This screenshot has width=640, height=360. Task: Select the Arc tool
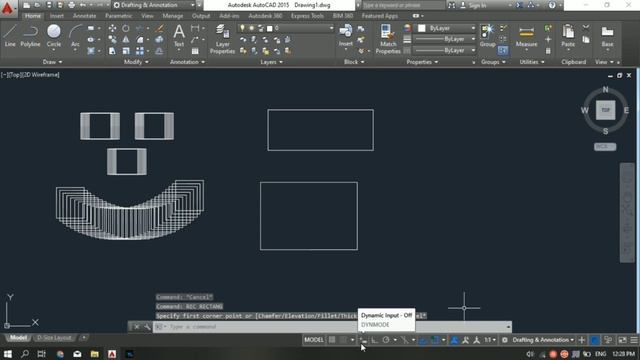(75, 36)
